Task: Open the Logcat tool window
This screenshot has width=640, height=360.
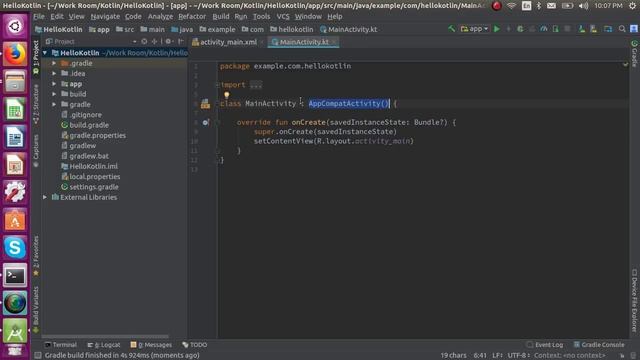Action: point(104,345)
